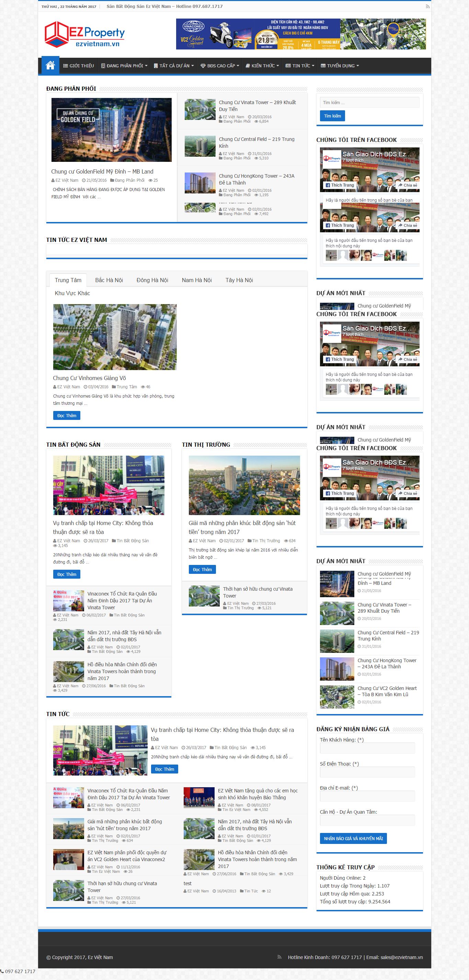Open Golden Field Mỹ Đình featured image

[x=111, y=130]
